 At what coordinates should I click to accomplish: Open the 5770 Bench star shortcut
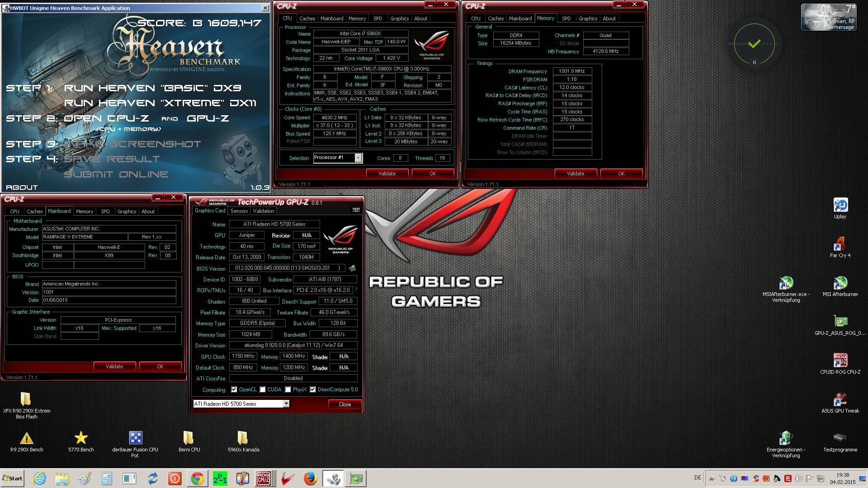tap(81, 441)
